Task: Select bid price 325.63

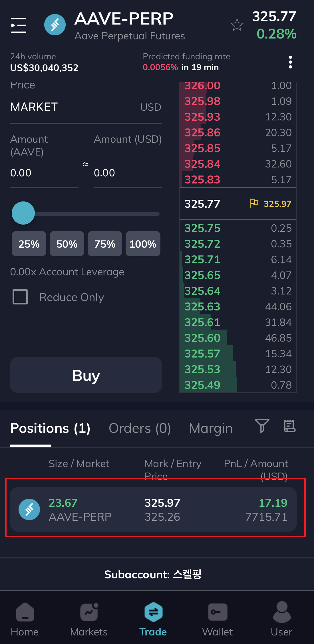Action: click(x=202, y=307)
